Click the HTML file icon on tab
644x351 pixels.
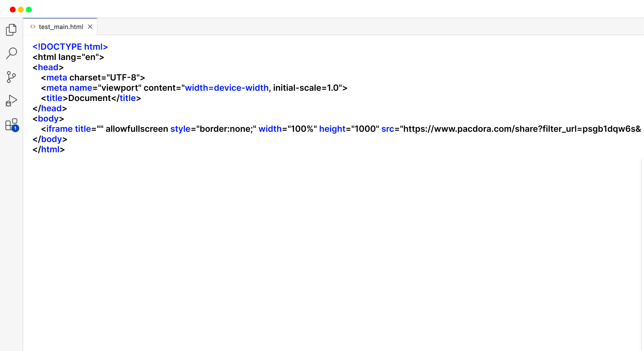coord(33,27)
